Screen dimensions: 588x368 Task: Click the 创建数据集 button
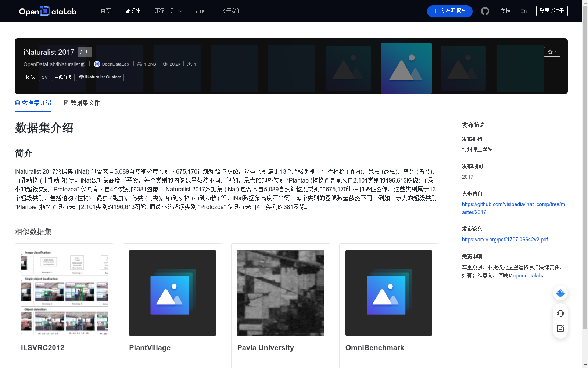point(449,11)
